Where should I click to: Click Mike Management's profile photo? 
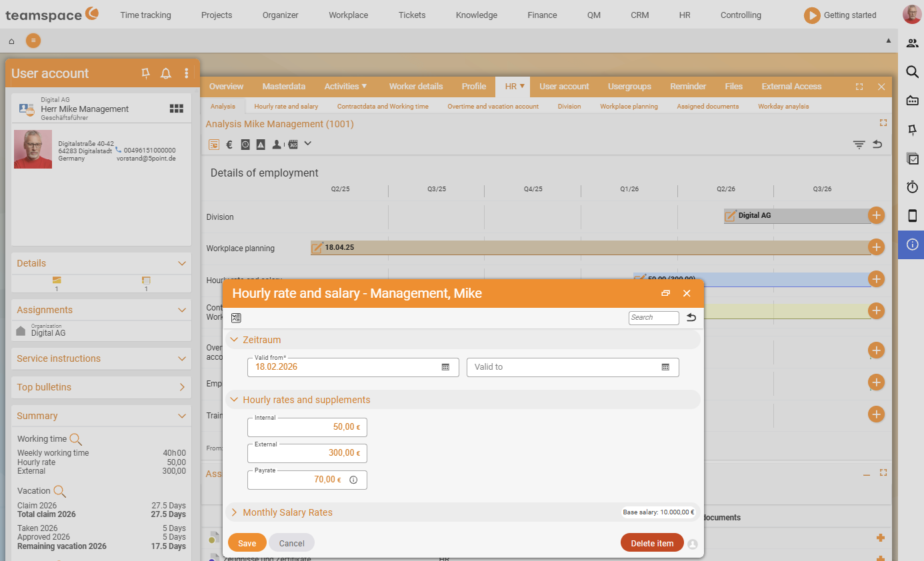click(x=33, y=149)
